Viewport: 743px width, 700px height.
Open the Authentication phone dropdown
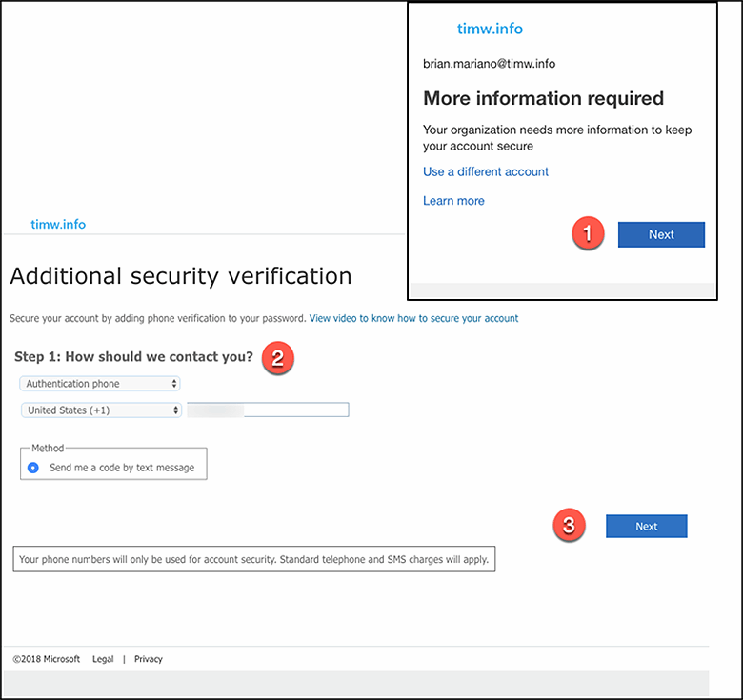[100, 384]
